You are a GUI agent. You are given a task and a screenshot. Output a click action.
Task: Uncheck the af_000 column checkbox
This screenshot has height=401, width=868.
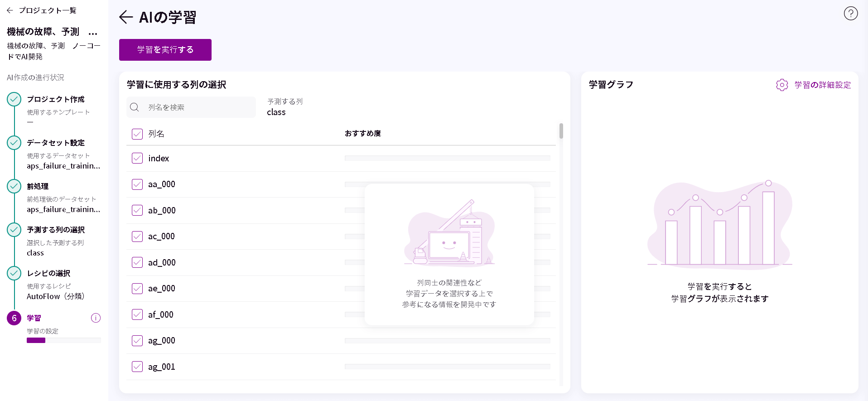(137, 314)
